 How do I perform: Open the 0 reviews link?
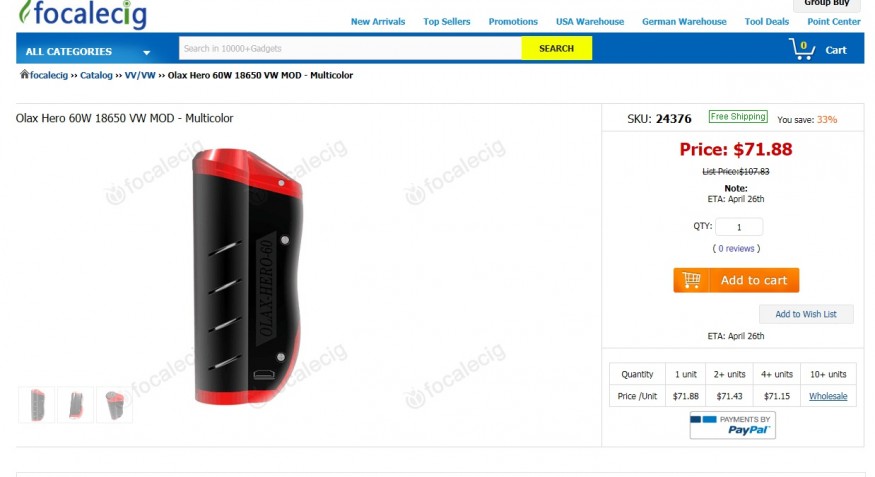coord(736,249)
